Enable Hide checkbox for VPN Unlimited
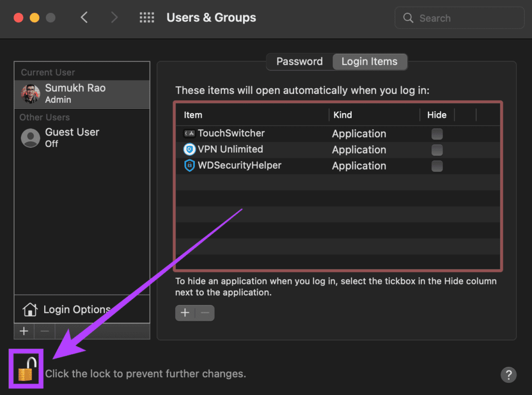 pyautogui.click(x=437, y=150)
